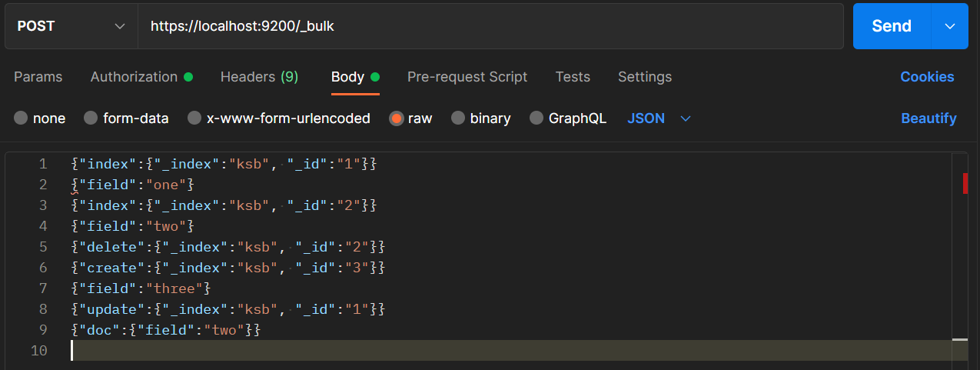The height and width of the screenshot is (370, 980).
Task: Click the update action line
Action: pyautogui.click(x=228, y=309)
